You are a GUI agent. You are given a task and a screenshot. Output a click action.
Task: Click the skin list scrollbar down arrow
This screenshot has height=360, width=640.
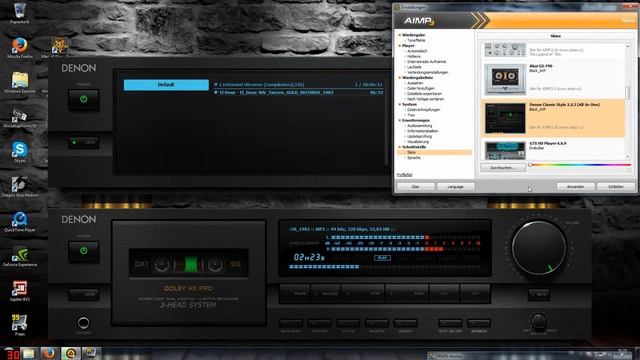click(628, 157)
